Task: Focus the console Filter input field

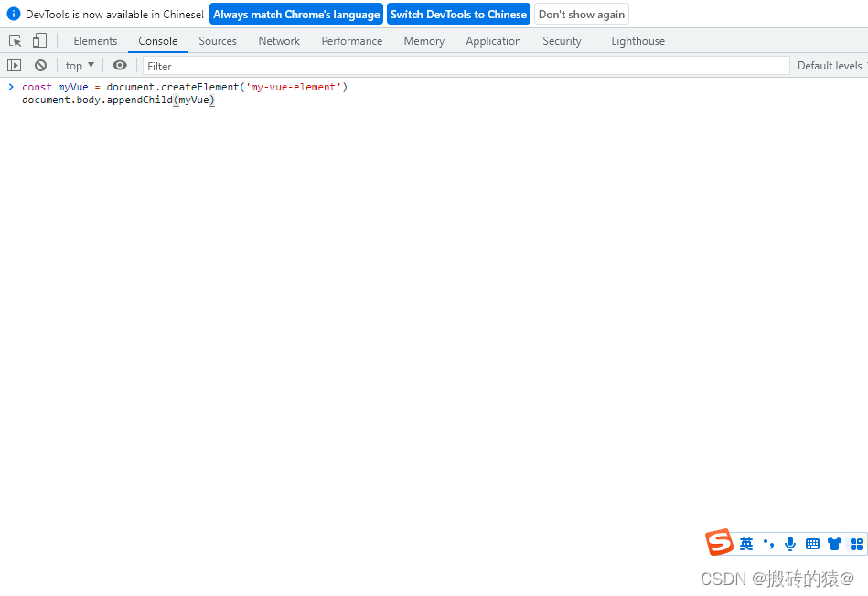Action: (x=466, y=66)
